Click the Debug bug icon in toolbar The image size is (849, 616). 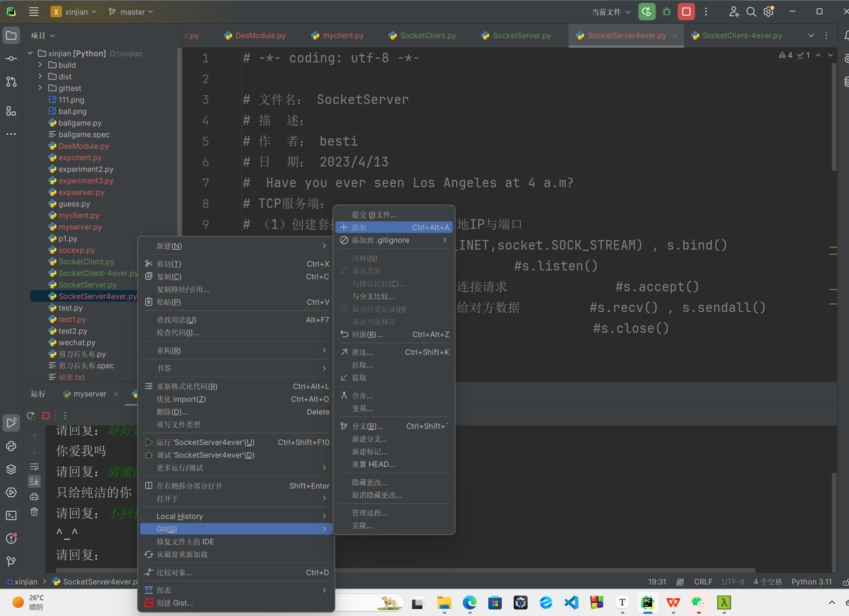(666, 12)
